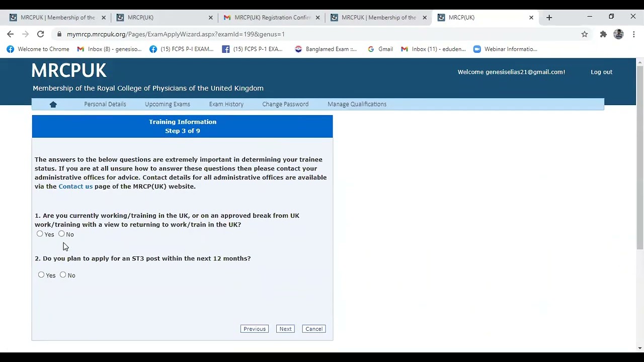The width and height of the screenshot is (644, 362).
Task: Open the Chrome profile avatar
Action: [x=619, y=34]
